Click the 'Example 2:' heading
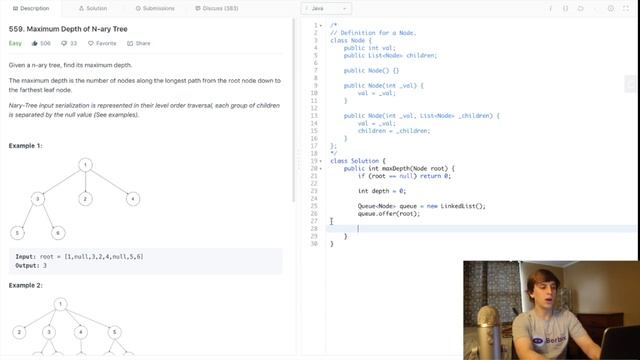 (25, 285)
